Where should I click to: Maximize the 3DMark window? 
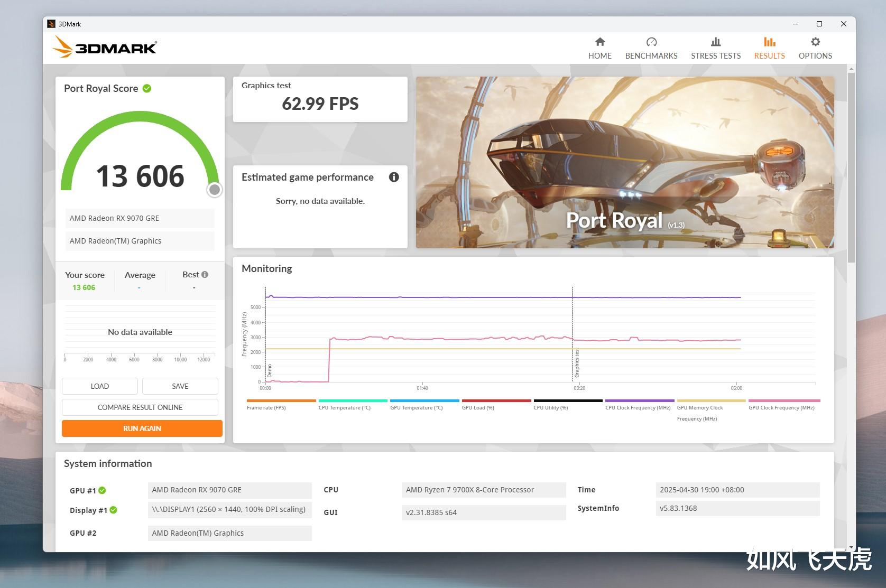click(x=819, y=24)
